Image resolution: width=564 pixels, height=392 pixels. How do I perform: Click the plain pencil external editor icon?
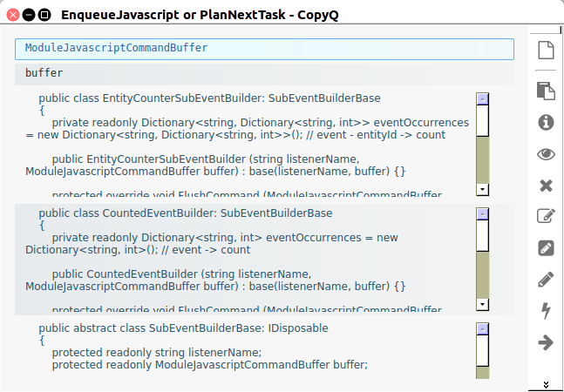(x=546, y=280)
